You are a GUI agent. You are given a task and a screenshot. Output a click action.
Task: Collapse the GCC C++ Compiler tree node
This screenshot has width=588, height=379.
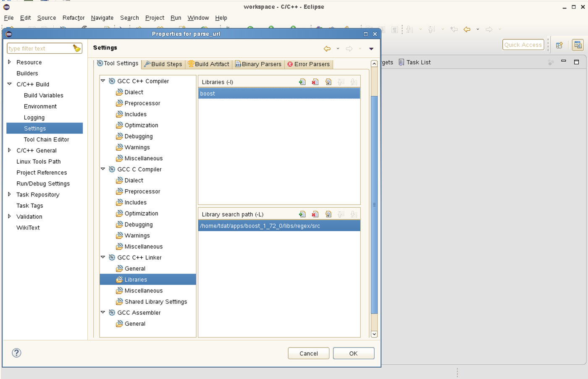pyautogui.click(x=103, y=81)
